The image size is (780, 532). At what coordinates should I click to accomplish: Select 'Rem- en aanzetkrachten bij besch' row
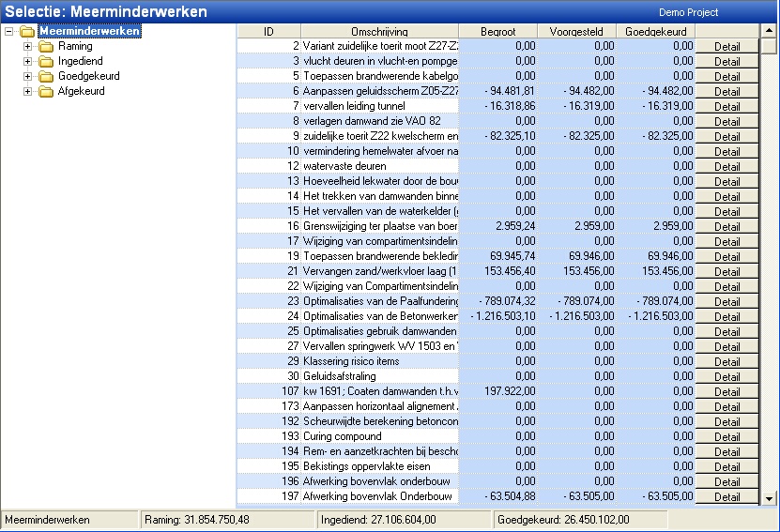(379, 451)
